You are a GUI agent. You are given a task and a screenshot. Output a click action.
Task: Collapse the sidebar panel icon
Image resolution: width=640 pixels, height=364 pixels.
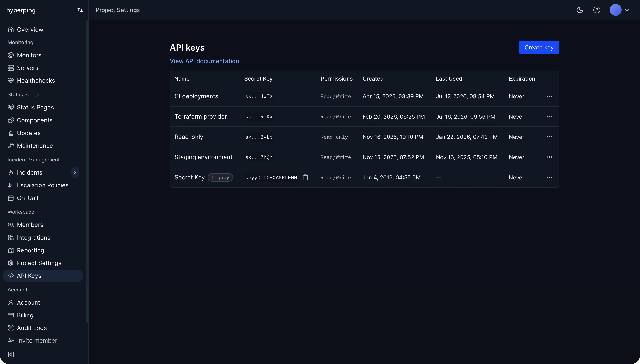[11, 354]
